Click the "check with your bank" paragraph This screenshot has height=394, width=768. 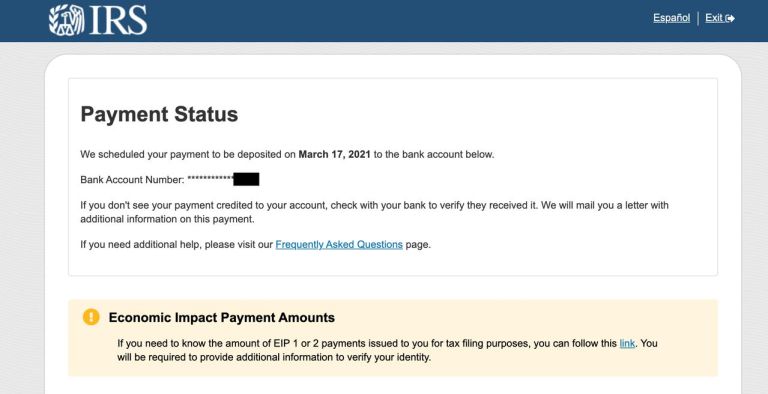[374, 212]
